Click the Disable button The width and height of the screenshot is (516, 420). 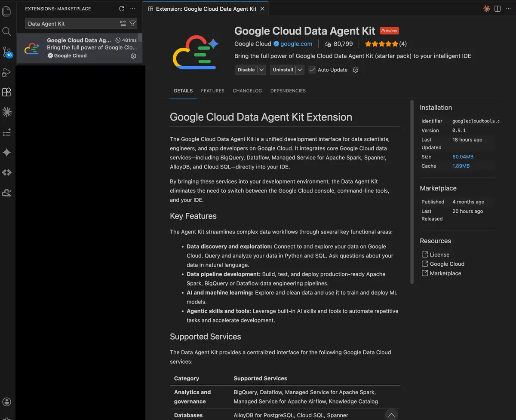pos(246,70)
